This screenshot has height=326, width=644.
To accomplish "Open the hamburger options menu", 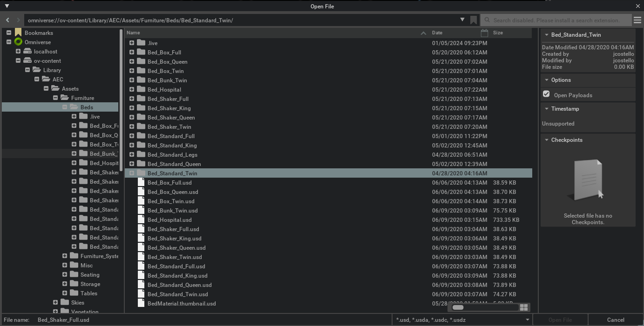I will pyautogui.click(x=637, y=20).
